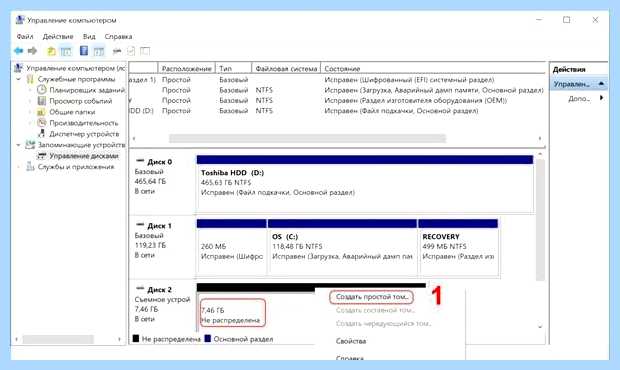Click the Диск 2 disk label
Viewport: 620px width, 370px height.
point(159,290)
